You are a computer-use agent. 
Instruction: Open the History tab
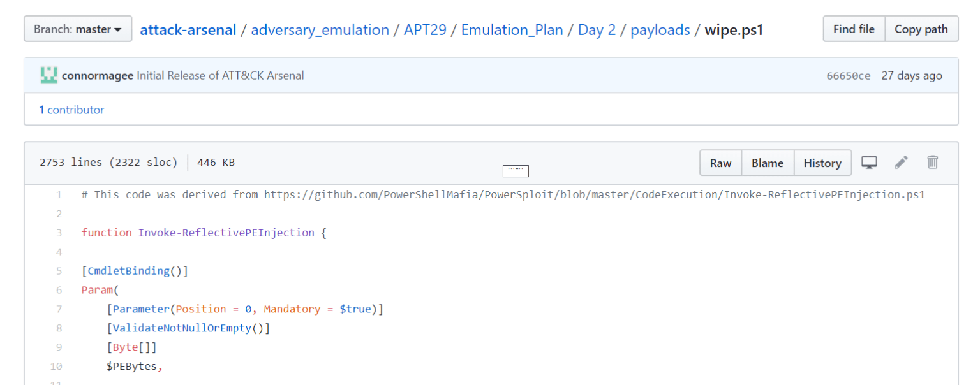(x=822, y=163)
